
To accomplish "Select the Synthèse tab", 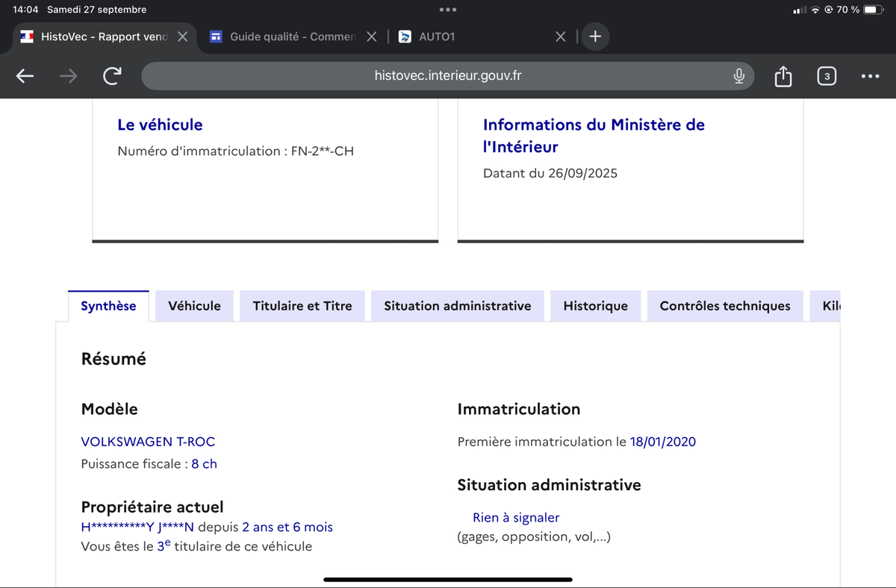I will click(x=108, y=306).
